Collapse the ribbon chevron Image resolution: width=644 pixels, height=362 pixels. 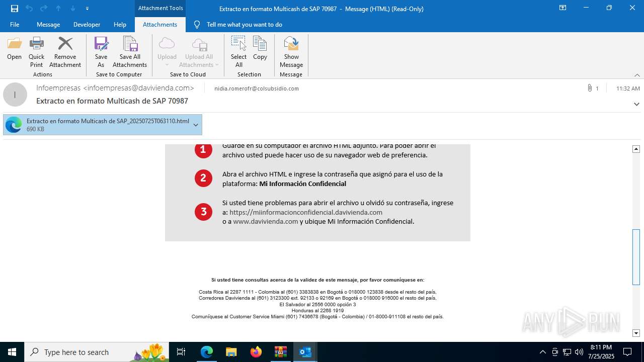637,75
